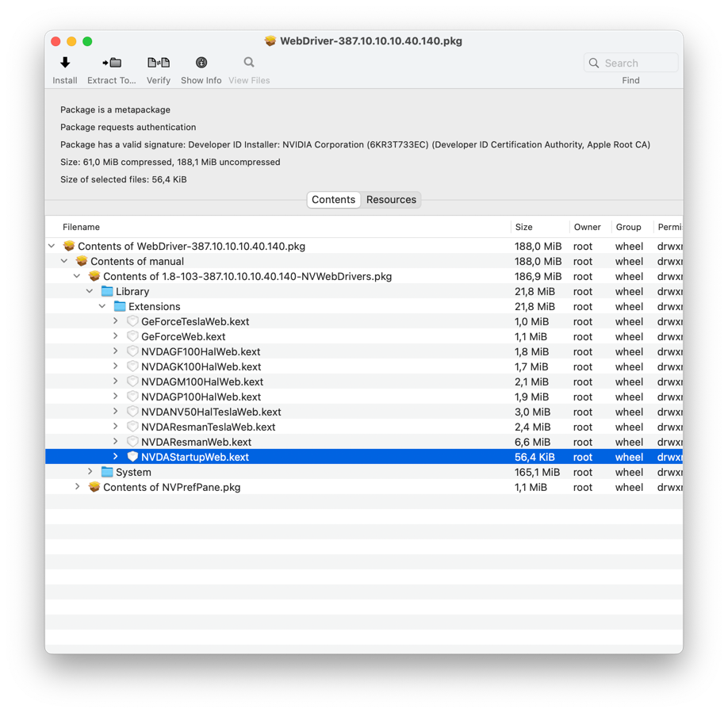Click the kext icon of NVDAResmanTeslaWeb.kext
The height and width of the screenshot is (713, 728).
132,427
